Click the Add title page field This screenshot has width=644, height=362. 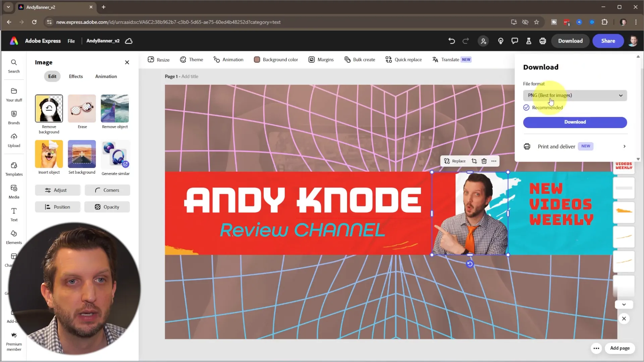[190, 76]
